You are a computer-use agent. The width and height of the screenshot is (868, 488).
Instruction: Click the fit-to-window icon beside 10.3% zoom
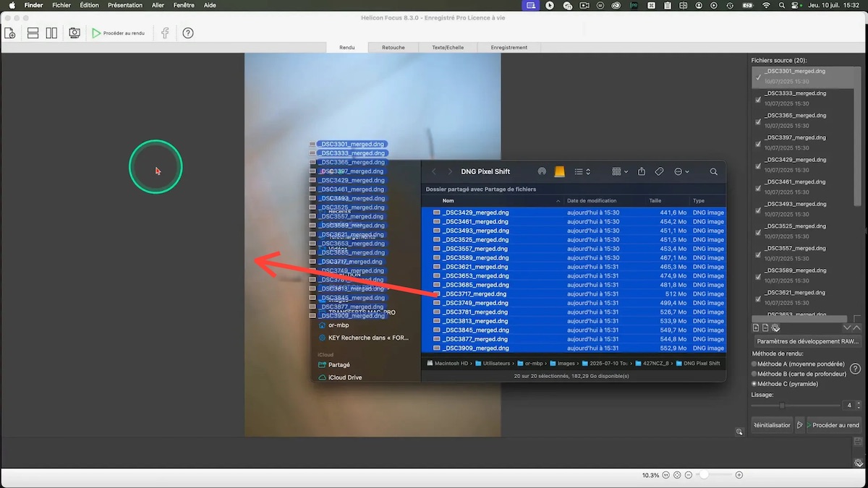coord(677,475)
